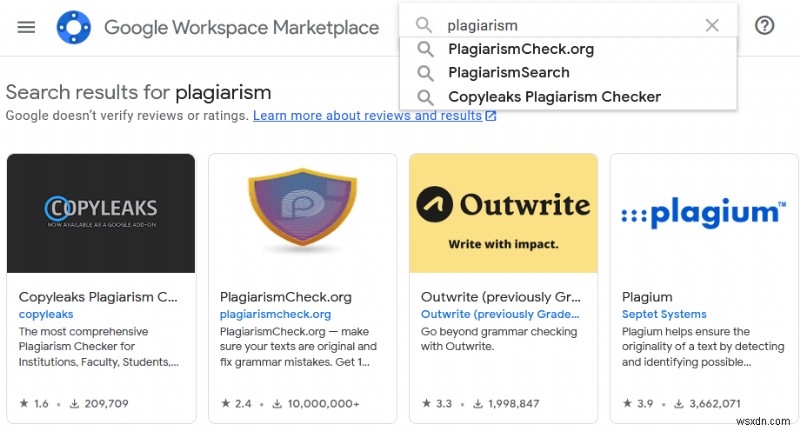
Task: Visit Outwrite (previously Grade... developer link
Action: point(500,314)
